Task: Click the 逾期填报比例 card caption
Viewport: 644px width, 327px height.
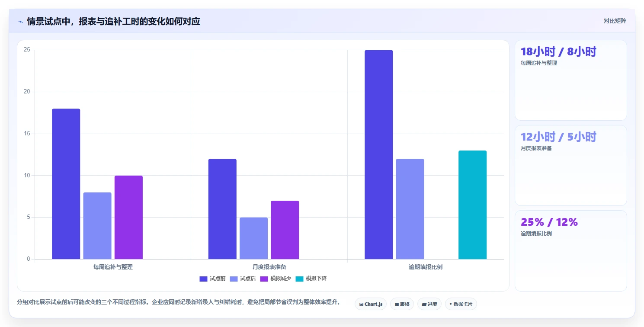Action: 536,234
